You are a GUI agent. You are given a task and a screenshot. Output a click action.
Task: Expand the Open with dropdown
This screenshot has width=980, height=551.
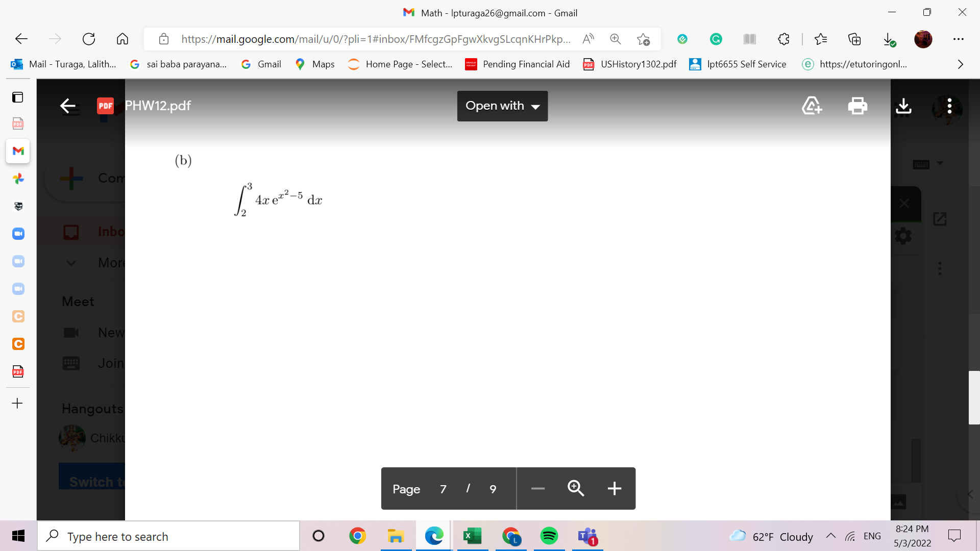click(x=502, y=106)
